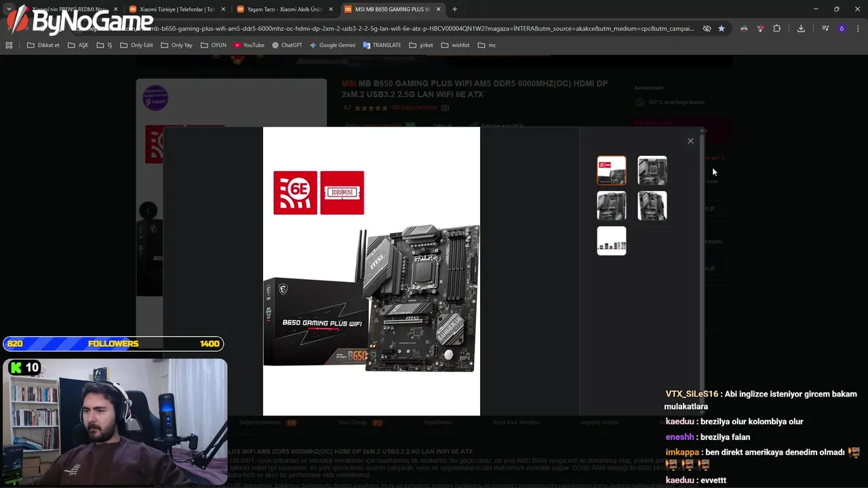Click the crossed-eye tracking protection icon
868x488 pixels.
(707, 28)
